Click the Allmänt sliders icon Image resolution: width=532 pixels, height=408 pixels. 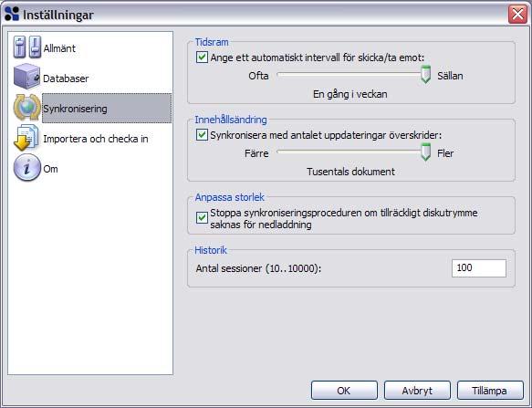coord(27,47)
